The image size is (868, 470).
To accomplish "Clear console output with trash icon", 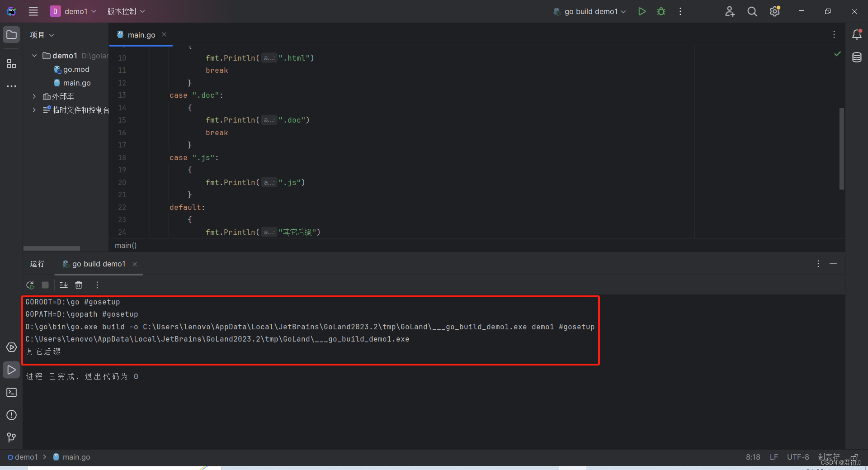I will tap(79, 285).
